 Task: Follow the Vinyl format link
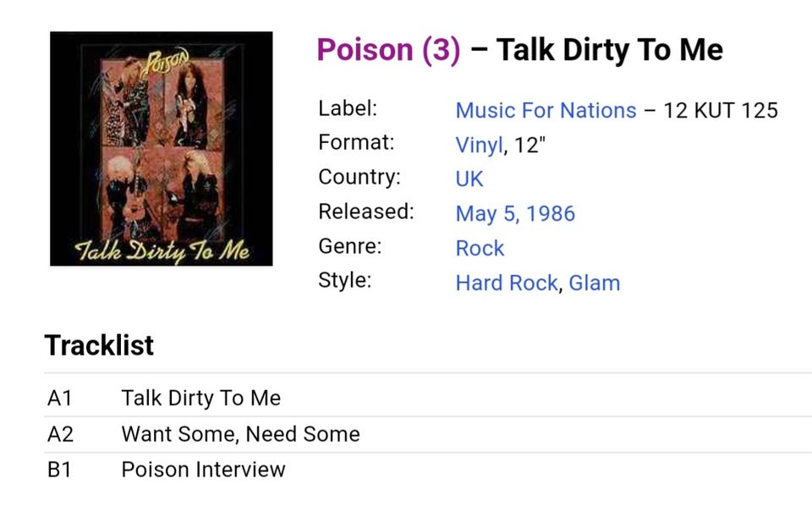pyautogui.click(x=479, y=145)
